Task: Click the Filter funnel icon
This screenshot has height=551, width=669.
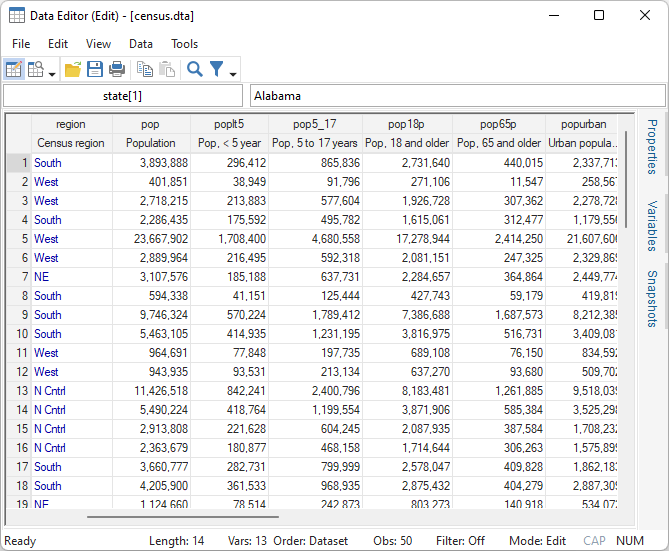Action: (x=217, y=69)
